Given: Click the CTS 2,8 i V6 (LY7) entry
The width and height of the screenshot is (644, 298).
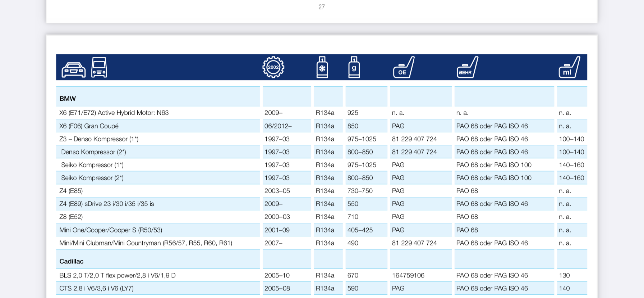Looking at the screenshot, I should pos(96,288).
